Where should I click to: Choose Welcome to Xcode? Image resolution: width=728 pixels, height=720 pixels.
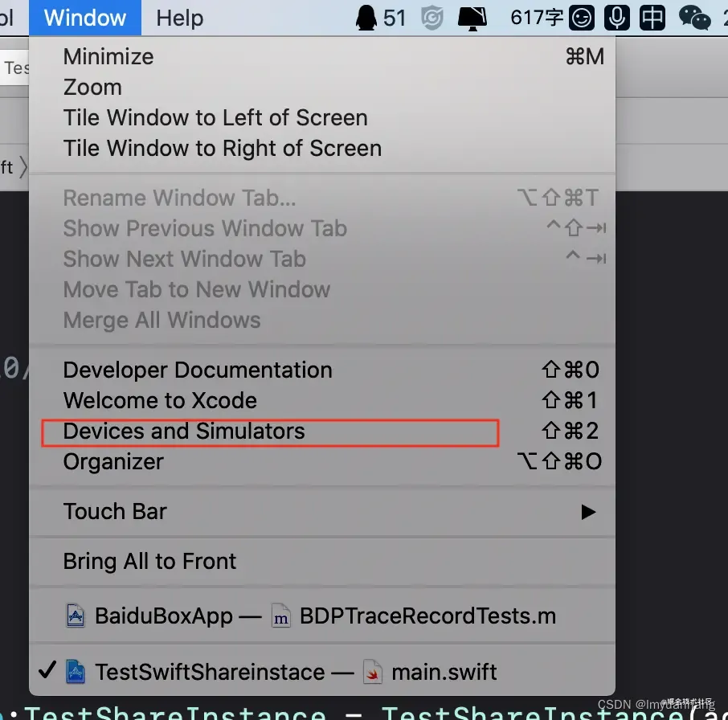pos(322,401)
